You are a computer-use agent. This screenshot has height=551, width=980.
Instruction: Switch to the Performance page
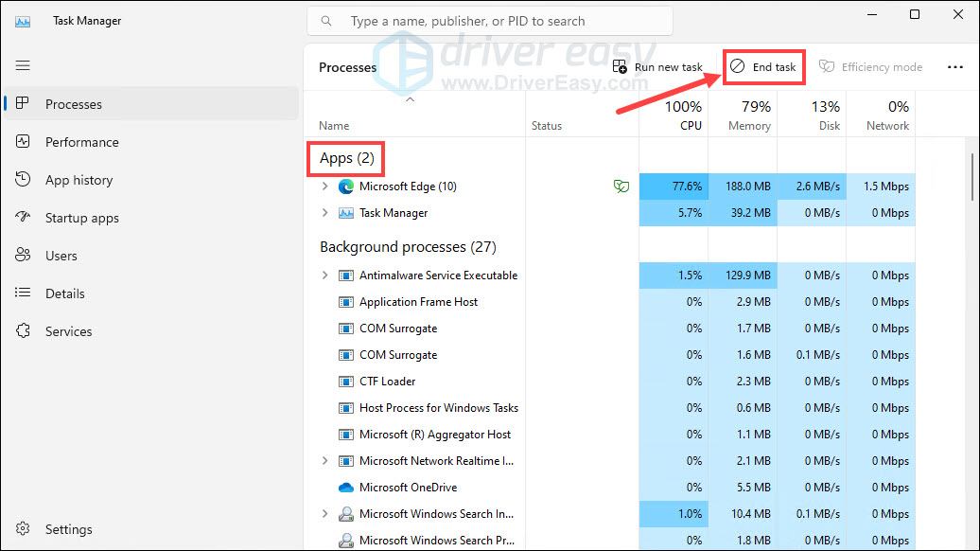point(83,141)
